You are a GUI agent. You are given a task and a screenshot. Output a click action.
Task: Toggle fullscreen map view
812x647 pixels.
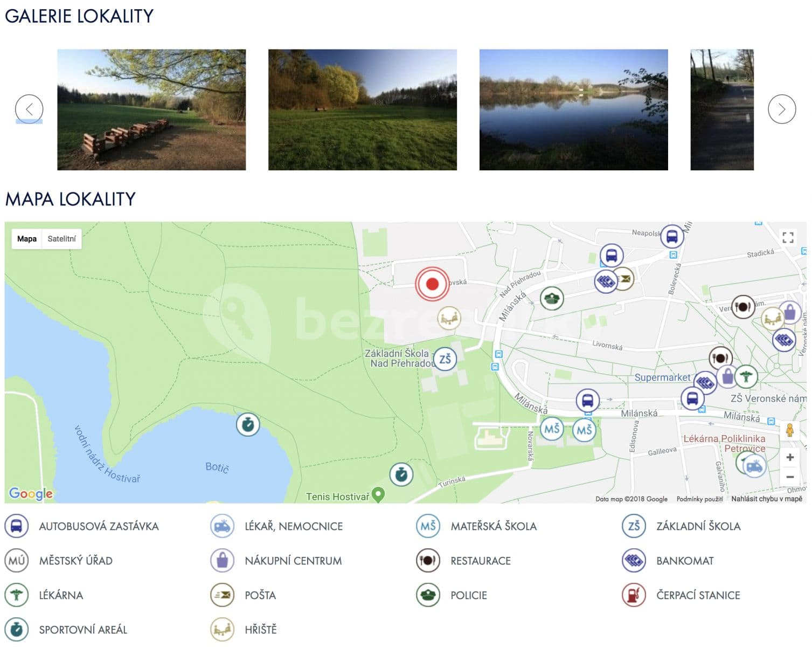pyautogui.click(x=788, y=237)
